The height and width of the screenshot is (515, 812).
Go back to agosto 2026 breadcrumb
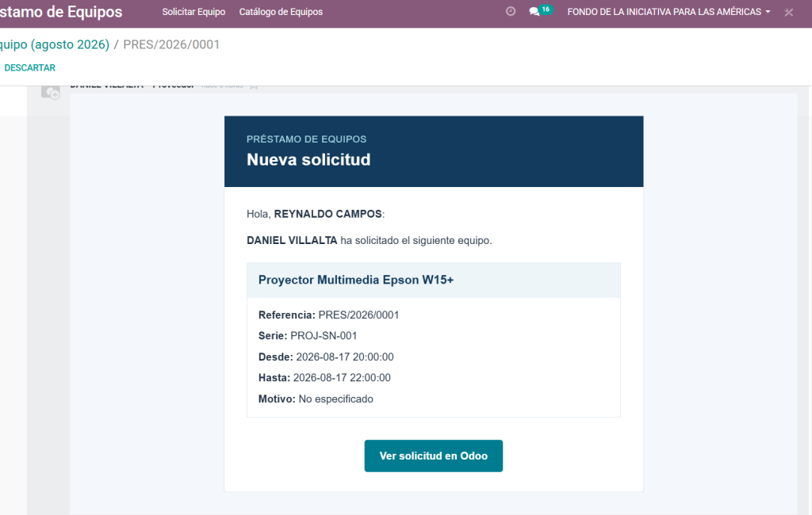(x=55, y=44)
